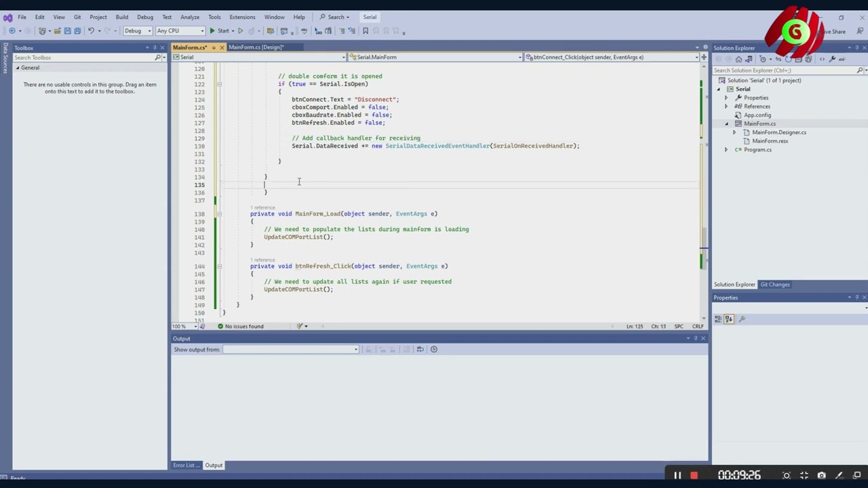868x488 pixels.
Task: Open the Show output from dropdown
Action: 291,349
